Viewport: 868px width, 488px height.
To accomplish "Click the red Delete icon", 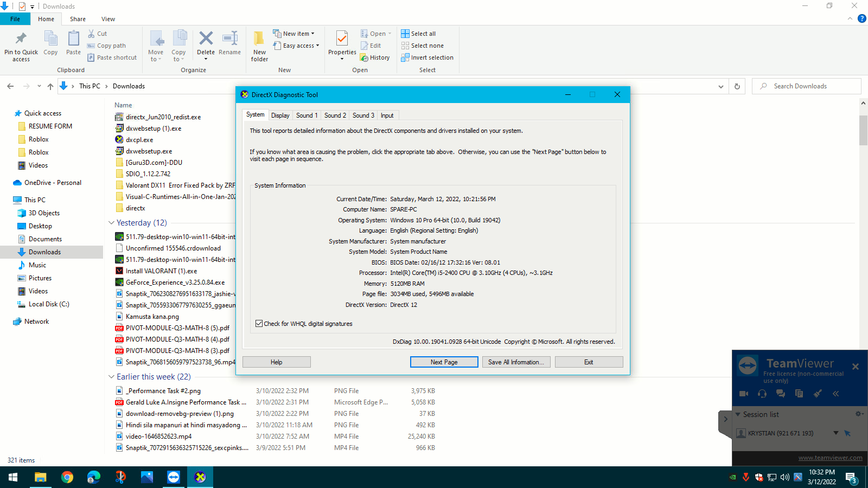I will 206,38.
